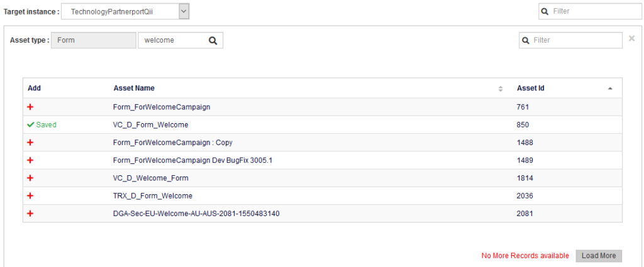Add DGA-Sec-EU-Welcome-AU-AUS-2081 asset
Screen dimensions: 644x267
coord(30,213)
